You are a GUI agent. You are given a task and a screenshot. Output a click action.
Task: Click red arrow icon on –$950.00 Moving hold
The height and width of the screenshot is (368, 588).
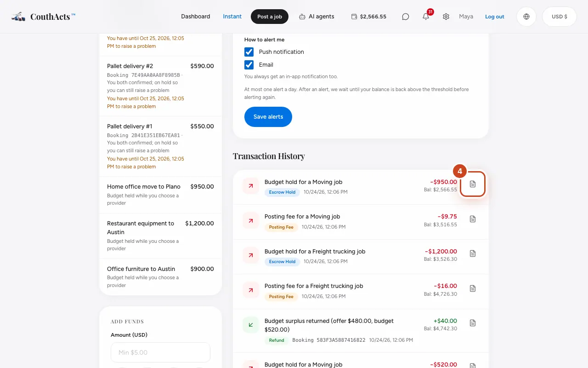[x=251, y=186]
